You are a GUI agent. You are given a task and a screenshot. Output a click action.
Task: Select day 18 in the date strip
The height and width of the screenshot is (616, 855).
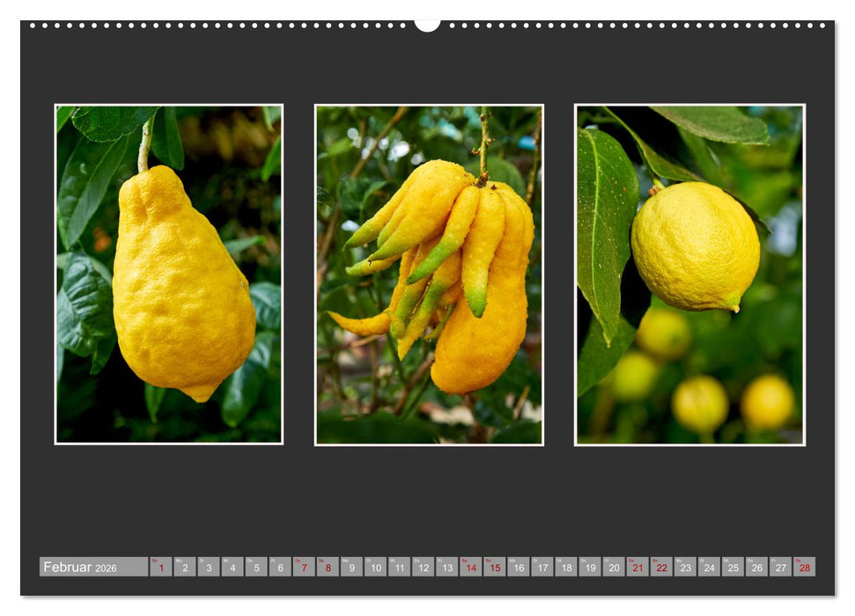(565, 567)
